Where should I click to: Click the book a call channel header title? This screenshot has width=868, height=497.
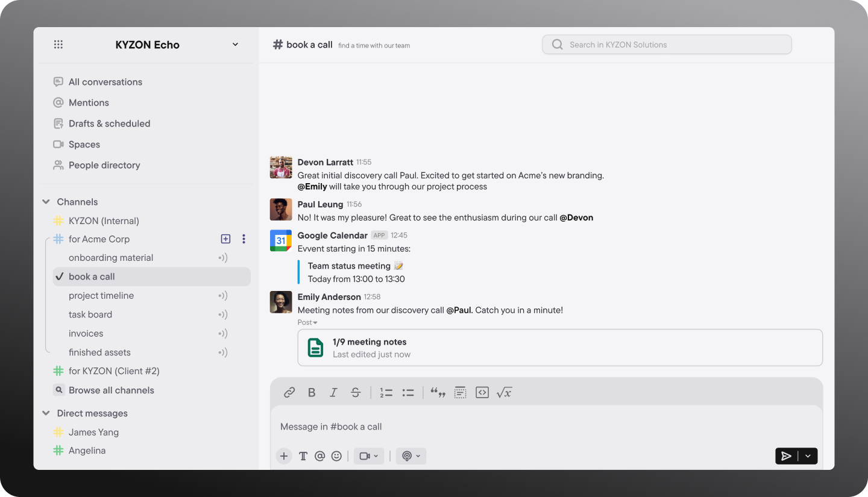(x=309, y=45)
